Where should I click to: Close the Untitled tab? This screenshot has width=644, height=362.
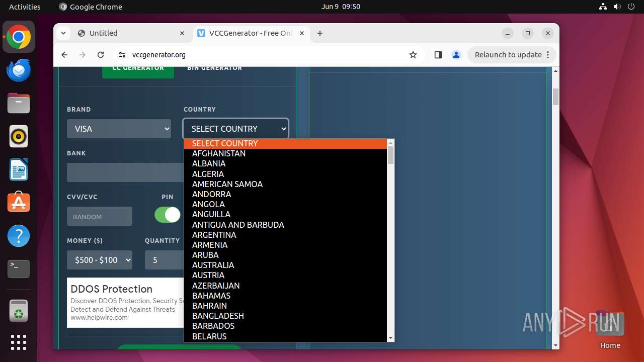(182, 33)
